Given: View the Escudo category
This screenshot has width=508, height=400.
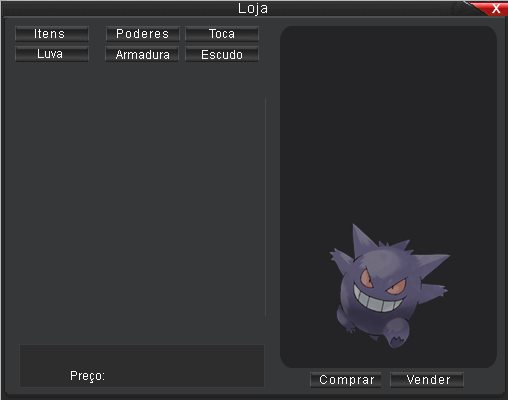Looking at the screenshot, I should [222, 54].
